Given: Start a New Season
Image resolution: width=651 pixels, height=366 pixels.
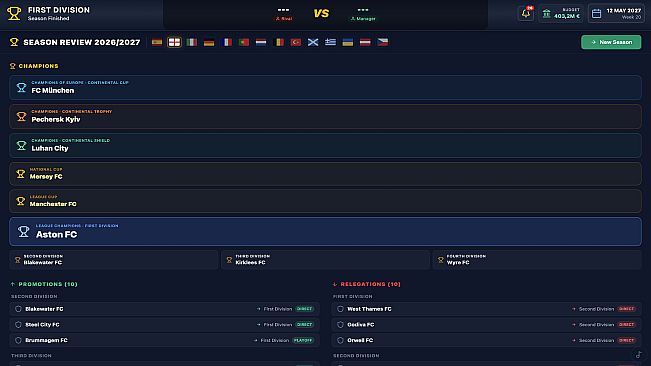Looking at the screenshot, I should tap(611, 42).
